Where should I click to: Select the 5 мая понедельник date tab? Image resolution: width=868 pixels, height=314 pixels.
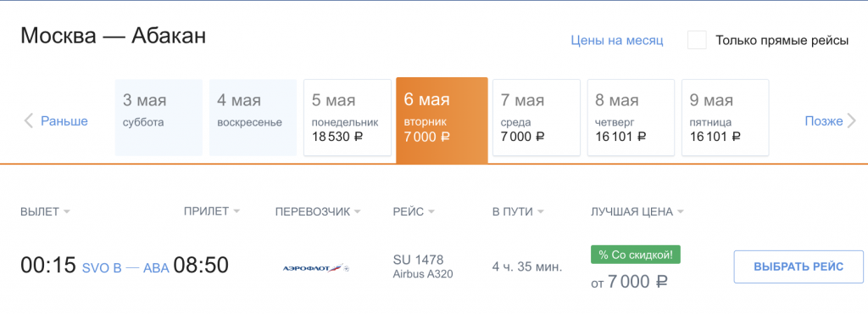[347, 117]
